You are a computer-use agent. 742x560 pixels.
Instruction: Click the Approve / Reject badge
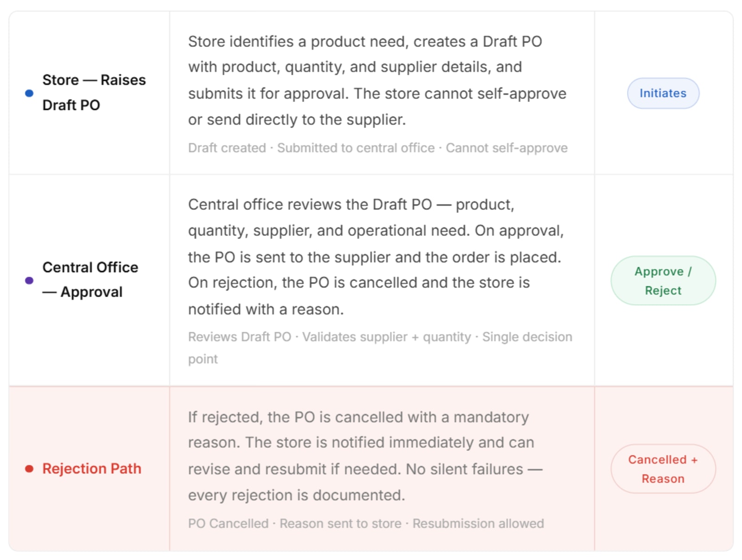(663, 281)
